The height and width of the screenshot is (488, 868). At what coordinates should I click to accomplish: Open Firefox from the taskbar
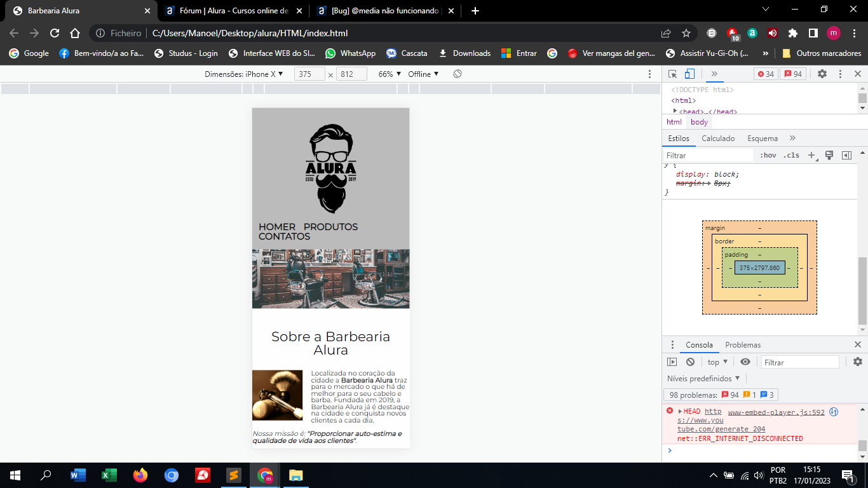(x=140, y=475)
